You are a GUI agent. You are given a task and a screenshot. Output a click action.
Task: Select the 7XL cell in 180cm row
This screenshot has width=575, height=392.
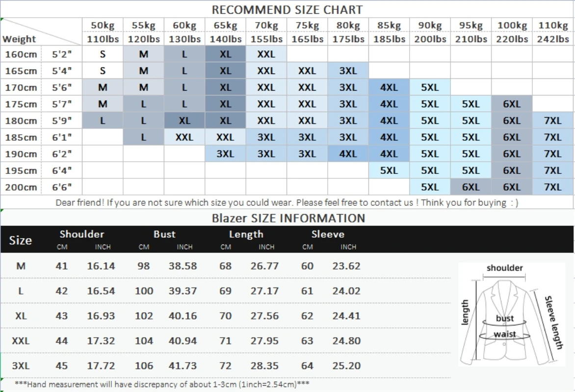(x=553, y=121)
